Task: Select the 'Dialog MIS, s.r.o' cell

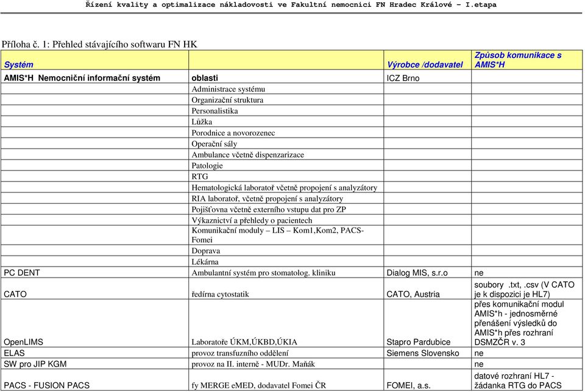Action: [428, 272]
